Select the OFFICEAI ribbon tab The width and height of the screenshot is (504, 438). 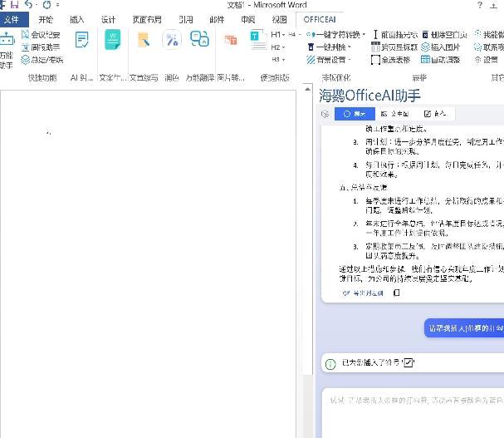coord(320,20)
